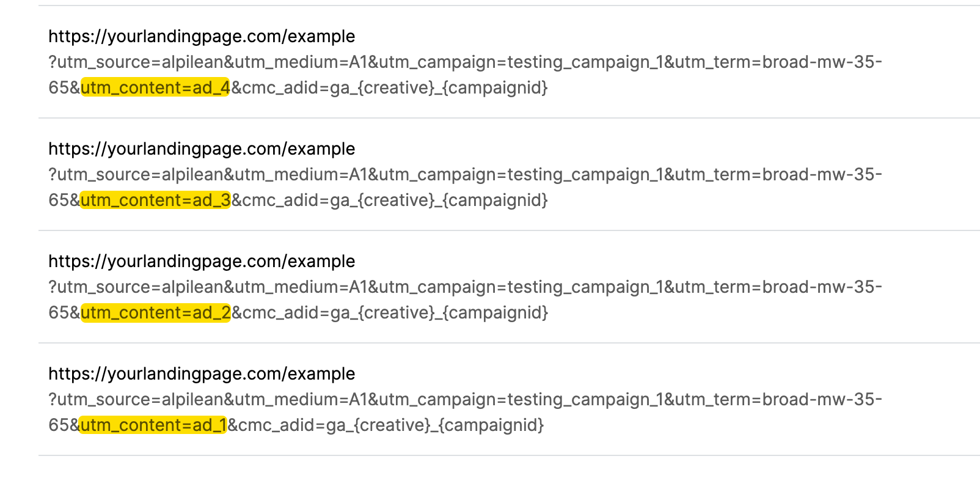Select the highlighted utm_content=ad_1 text

[153, 425]
